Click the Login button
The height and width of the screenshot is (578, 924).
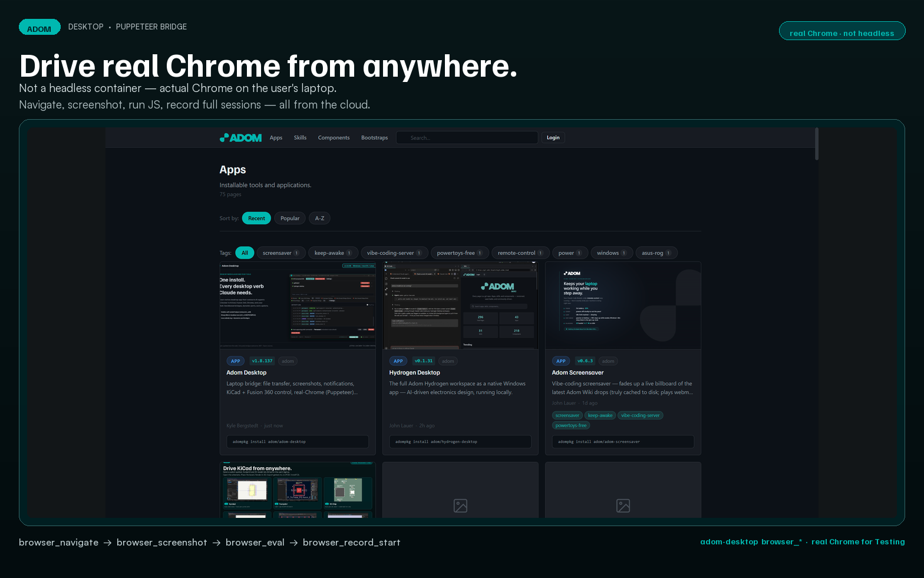click(x=553, y=137)
